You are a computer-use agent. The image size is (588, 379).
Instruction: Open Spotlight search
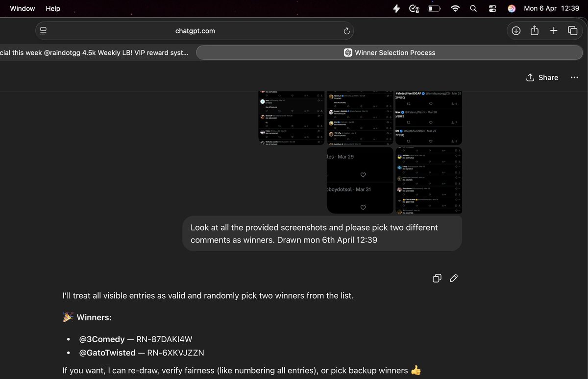click(x=473, y=8)
